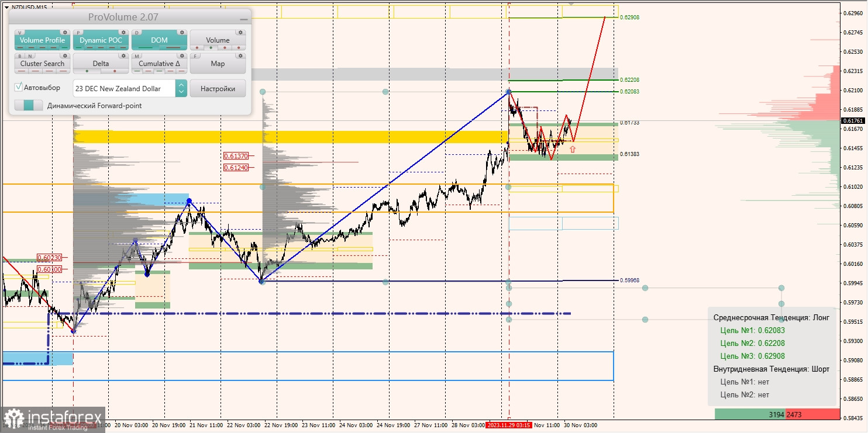
Task: Click price label 0.61240
Action: [x=236, y=167]
